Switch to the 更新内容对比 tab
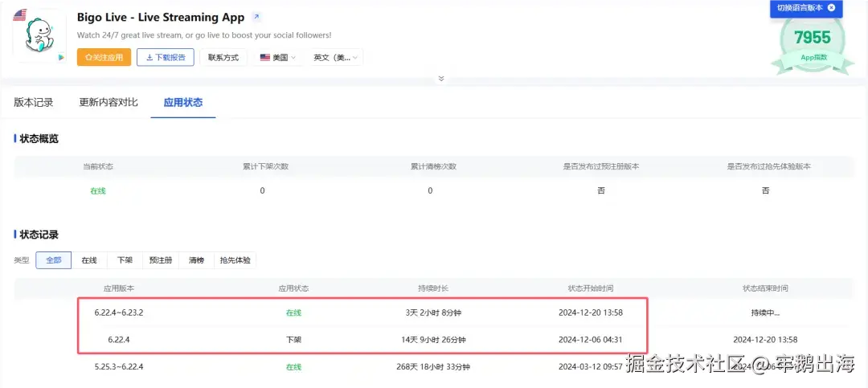Screen dimensions: 868x388 point(108,102)
